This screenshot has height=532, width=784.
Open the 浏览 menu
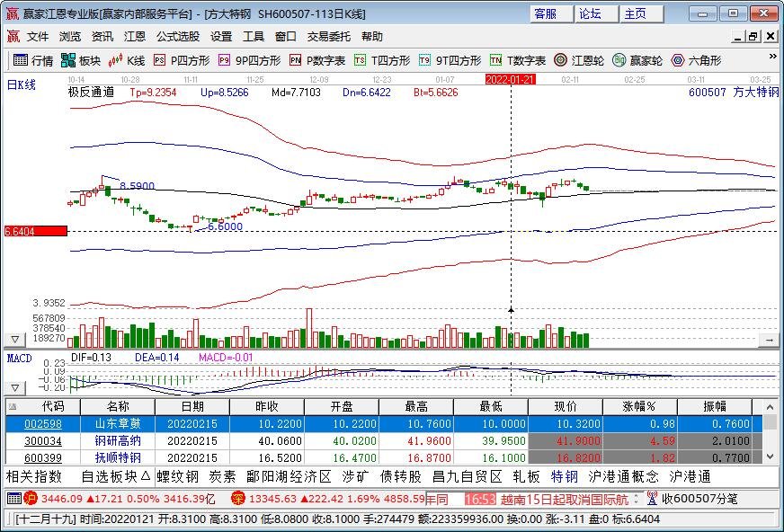click(x=69, y=37)
